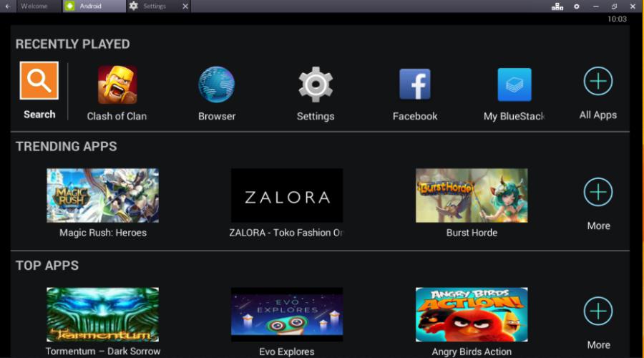
Task: Close the Settings tab
Action: (185, 6)
